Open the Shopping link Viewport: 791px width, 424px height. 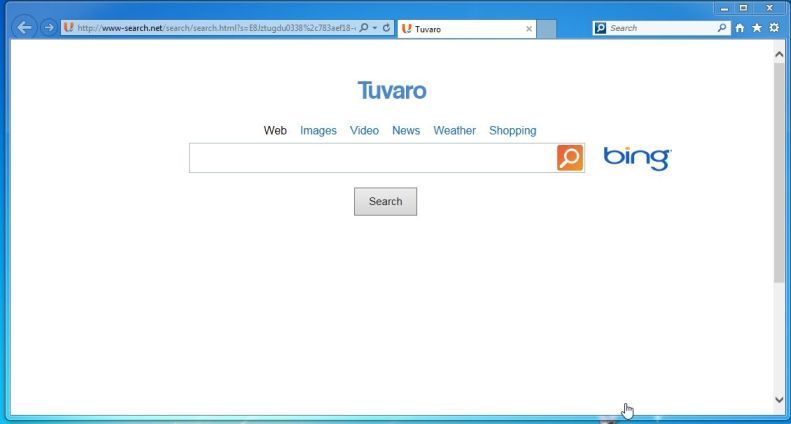(x=513, y=131)
